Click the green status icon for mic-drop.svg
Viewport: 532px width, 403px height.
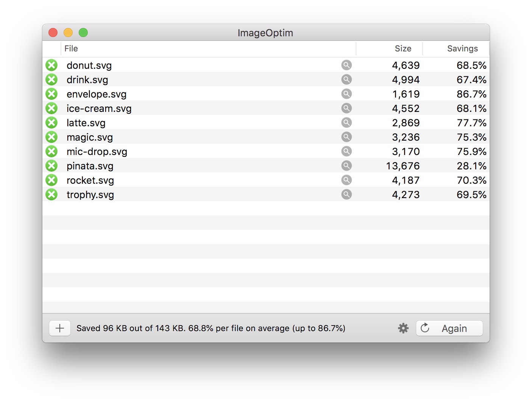click(51, 151)
